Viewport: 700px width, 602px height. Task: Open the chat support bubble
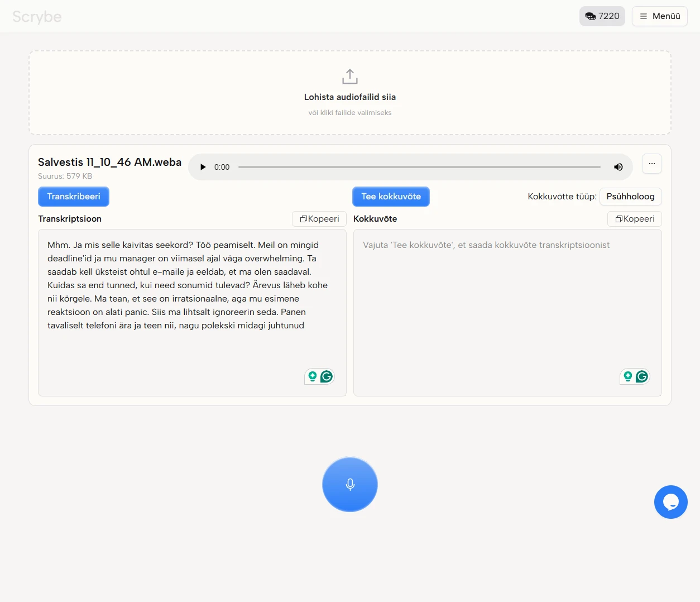point(671,501)
